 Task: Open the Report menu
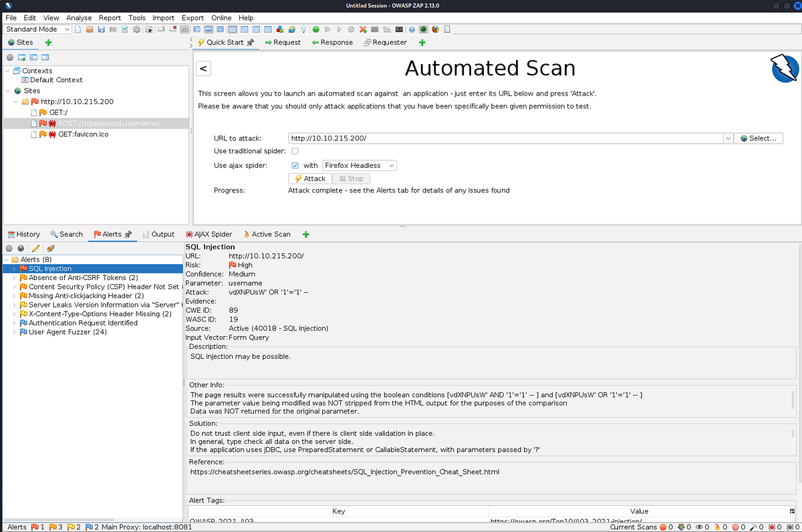click(110, 17)
